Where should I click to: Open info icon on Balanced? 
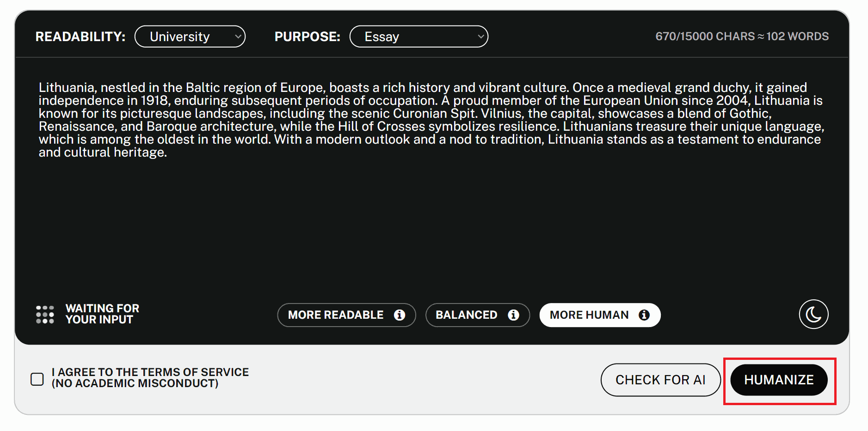pyautogui.click(x=513, y=315)
